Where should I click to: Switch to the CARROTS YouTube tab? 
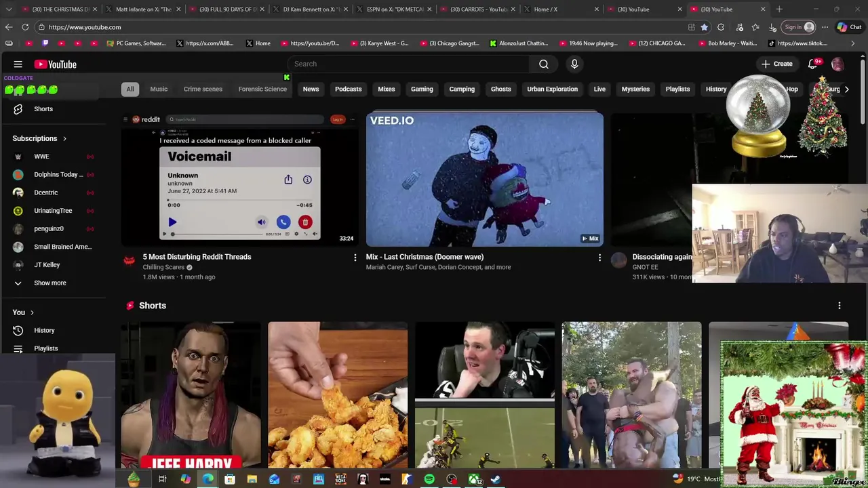click(479, 9)
